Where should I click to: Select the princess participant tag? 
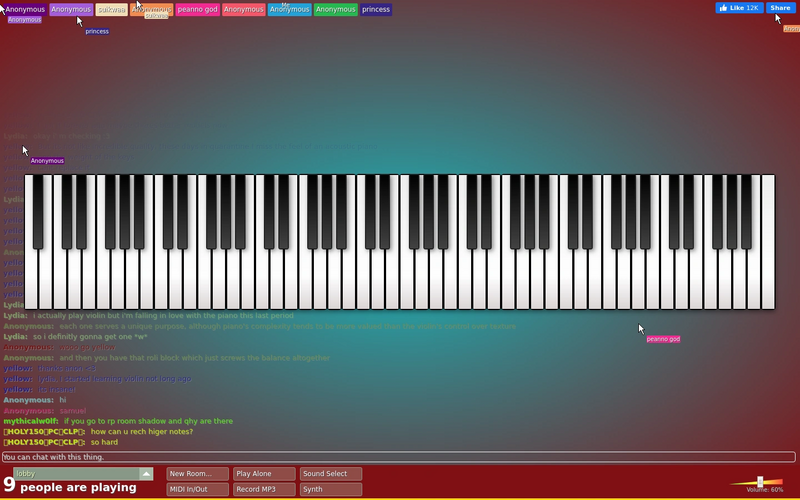coord(376,9)
